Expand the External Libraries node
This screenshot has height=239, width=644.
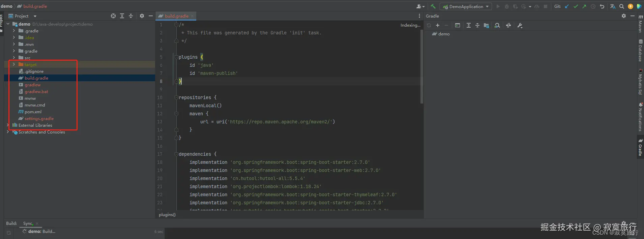click(x=8, y=125)
